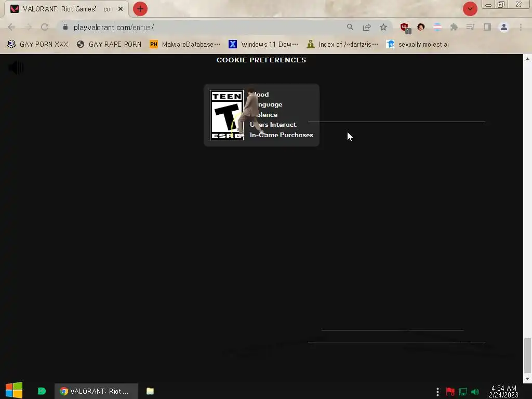
Task: Open the green chat app on the taskbar
Action: pos(42,391)
